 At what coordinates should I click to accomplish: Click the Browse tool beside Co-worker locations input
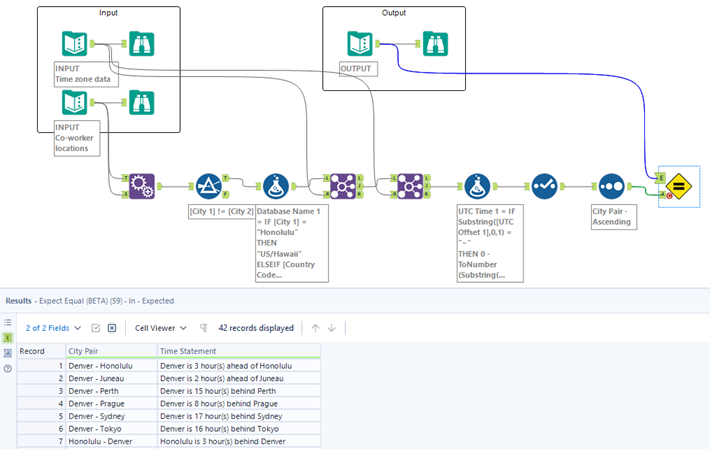tap(141, 102)
